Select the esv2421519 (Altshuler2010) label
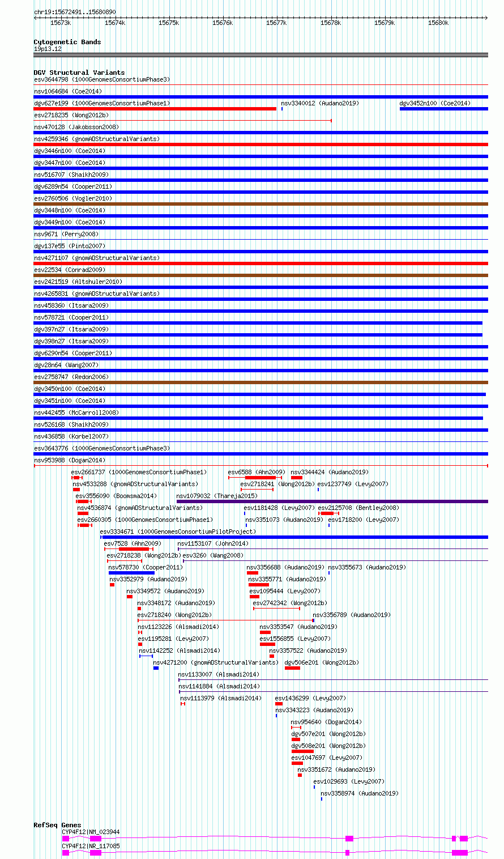Screen dimensions: 504x859 [78, 282]
